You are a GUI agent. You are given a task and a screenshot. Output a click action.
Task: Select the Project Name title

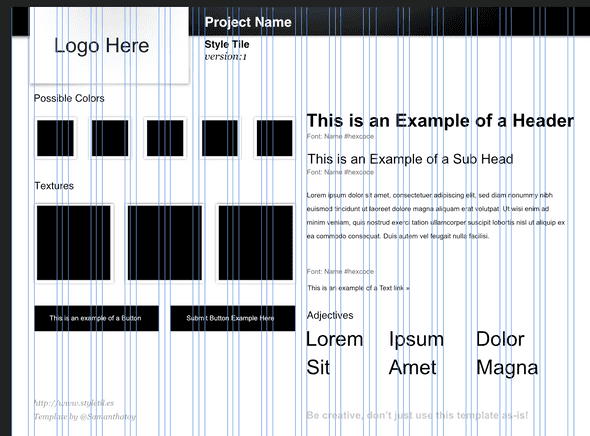248,22
